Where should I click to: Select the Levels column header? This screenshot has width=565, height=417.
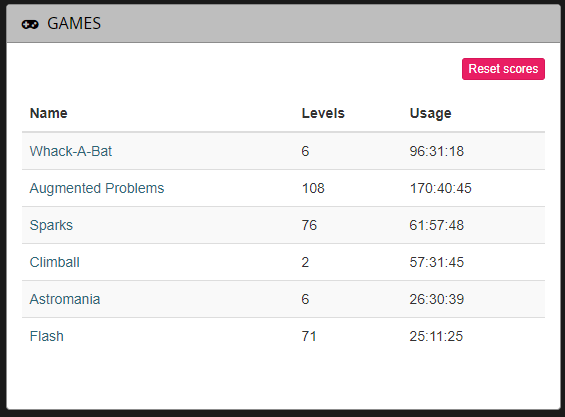323,113
